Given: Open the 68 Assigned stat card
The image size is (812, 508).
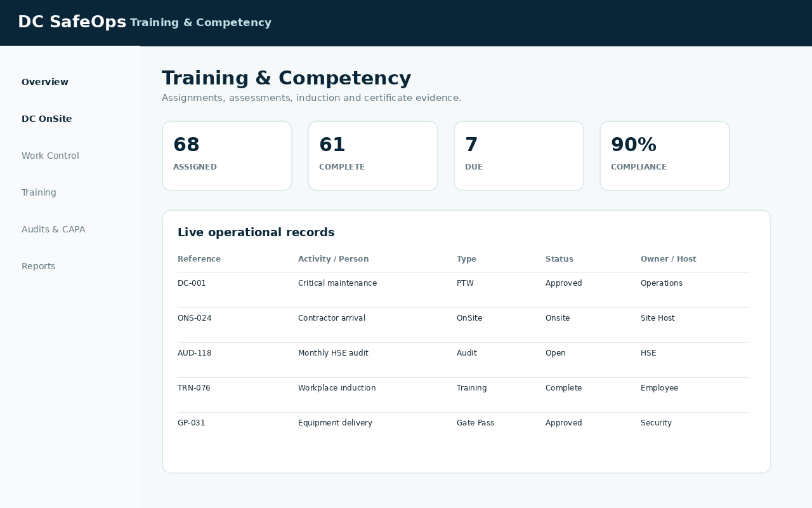Looking at the screenshot, I should tap(227, 156).
